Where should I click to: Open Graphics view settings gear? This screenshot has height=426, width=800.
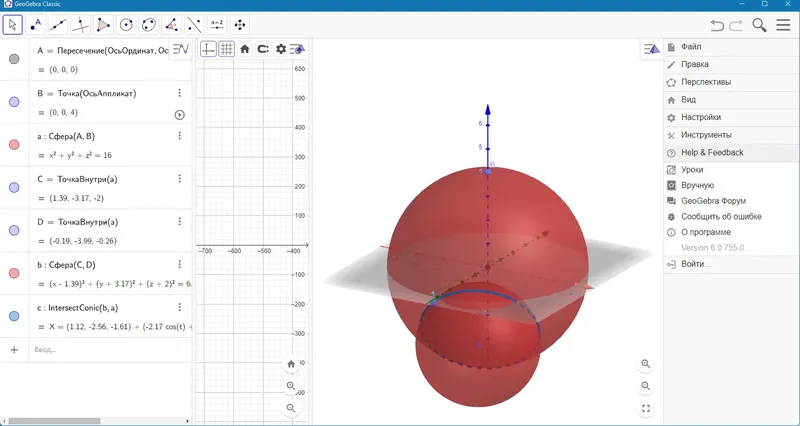[x=281, y=49]
